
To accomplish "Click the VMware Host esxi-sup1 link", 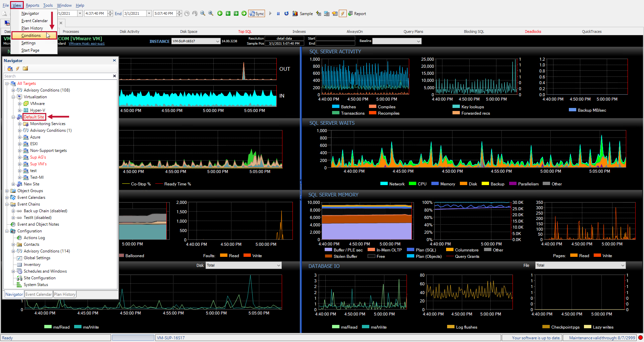I will click(87, 44).
